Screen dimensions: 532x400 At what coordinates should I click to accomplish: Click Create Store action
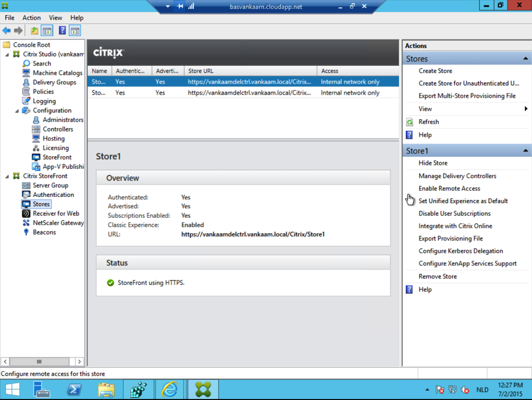[x=435, y=71]
